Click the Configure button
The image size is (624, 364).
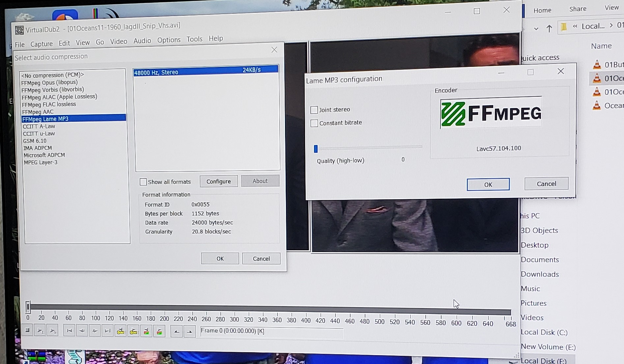click(218, 182)
